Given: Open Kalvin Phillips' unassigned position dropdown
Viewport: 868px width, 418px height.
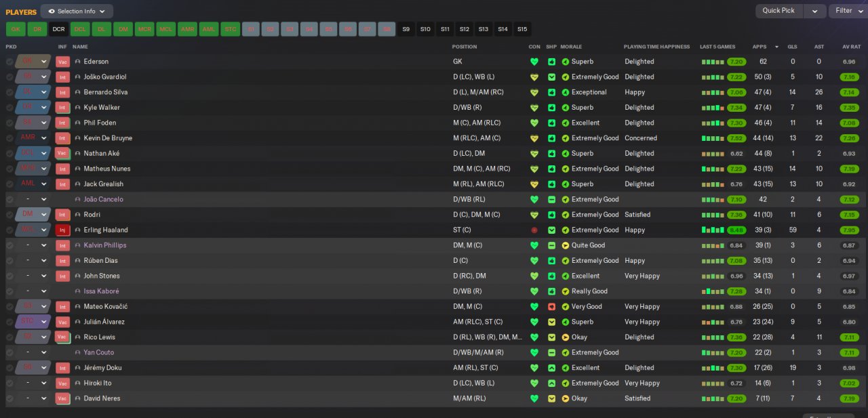Looking at the screenshot, I should point(33,245).
